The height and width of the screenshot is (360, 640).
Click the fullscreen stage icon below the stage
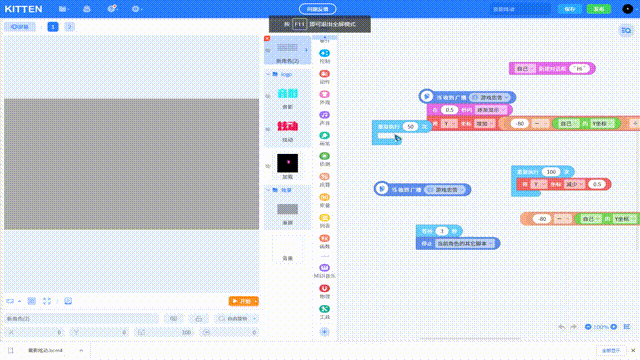(x=47, y=301)
